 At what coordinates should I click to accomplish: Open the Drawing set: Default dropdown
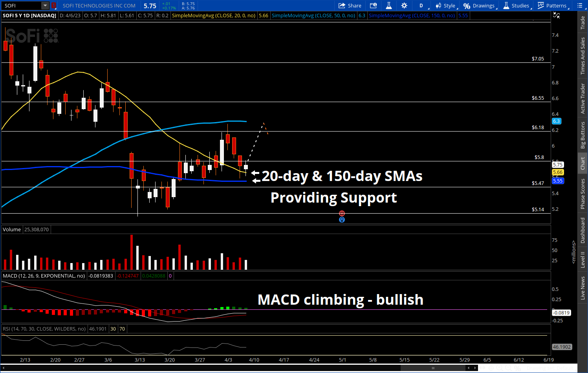[x=552, y=368]
